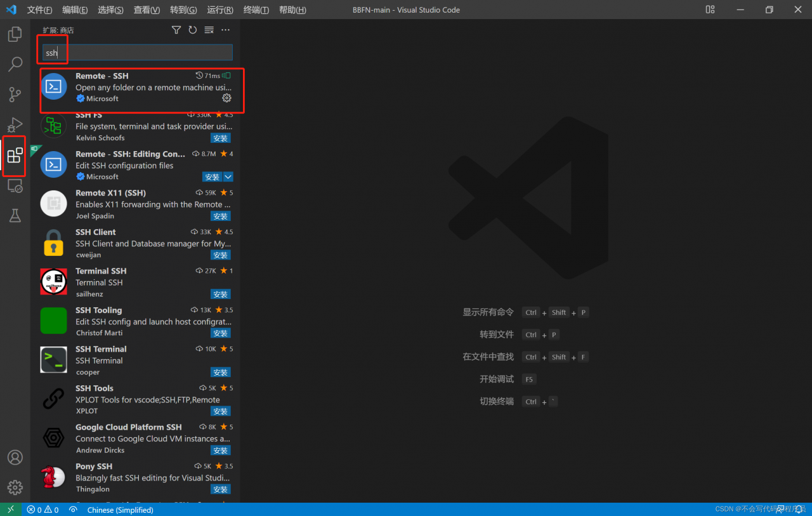812x516 pixels.
Task: Open the extensions panel more actions menu
Action: [x=226, y=30]
